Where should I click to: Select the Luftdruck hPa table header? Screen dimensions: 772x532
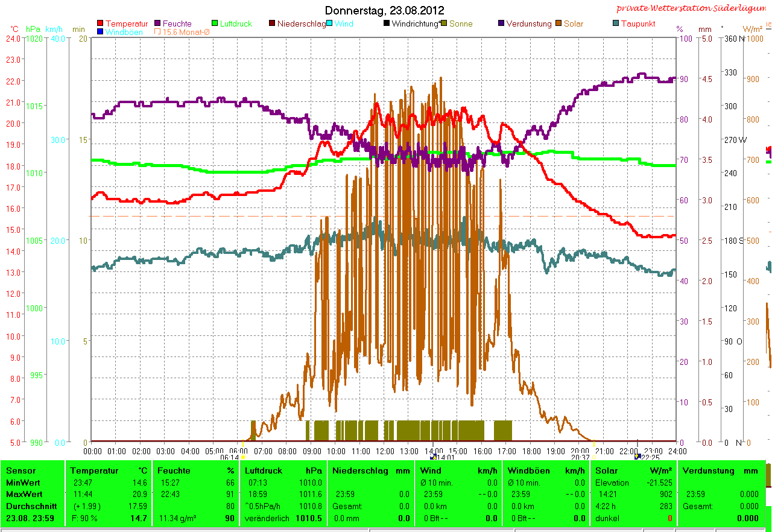(265, 470)
